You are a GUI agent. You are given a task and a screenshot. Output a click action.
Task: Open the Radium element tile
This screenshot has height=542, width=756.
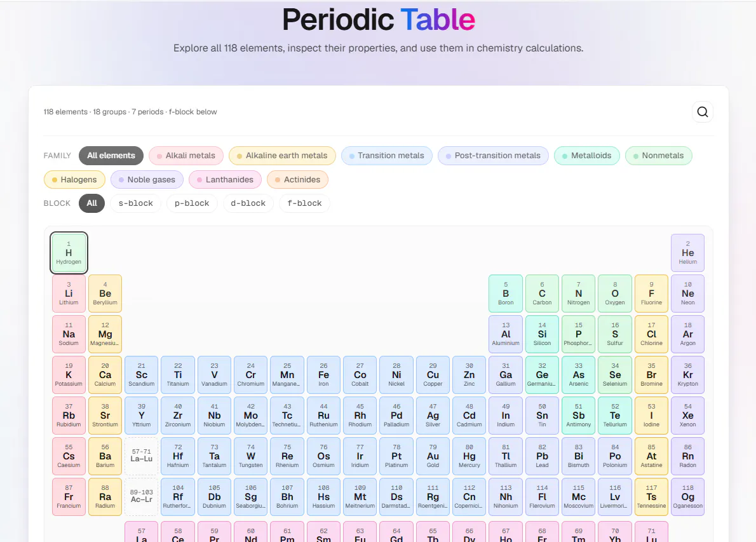(x=105, y=497)
